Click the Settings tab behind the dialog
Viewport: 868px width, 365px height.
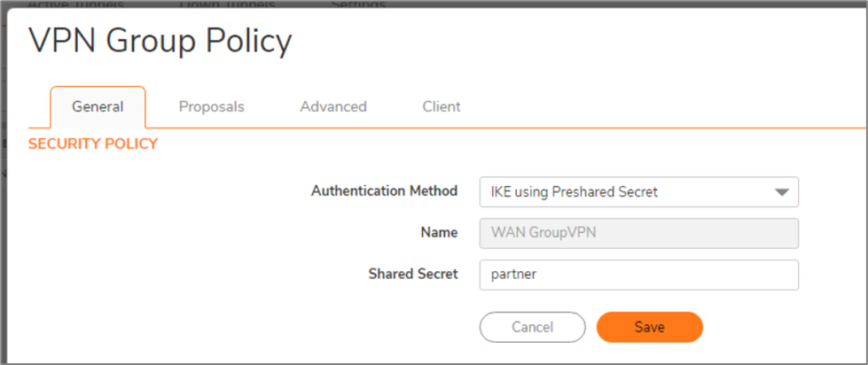[358, 4]
